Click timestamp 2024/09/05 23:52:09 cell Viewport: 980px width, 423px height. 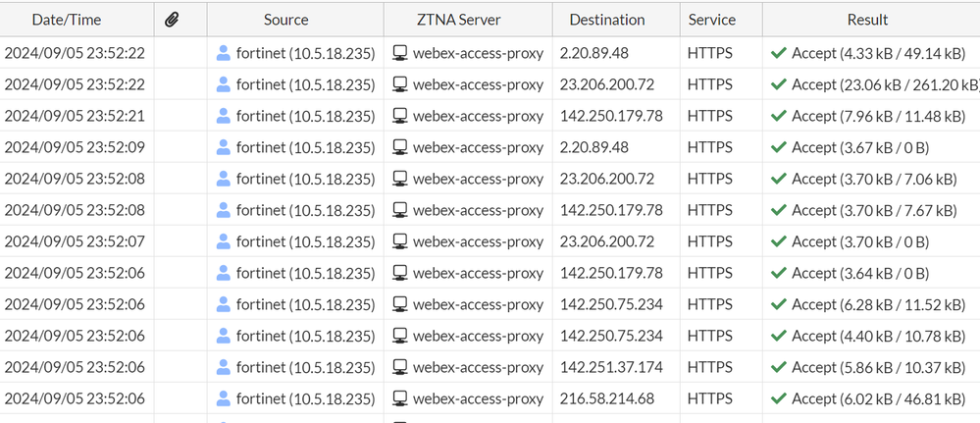point(75,147)
